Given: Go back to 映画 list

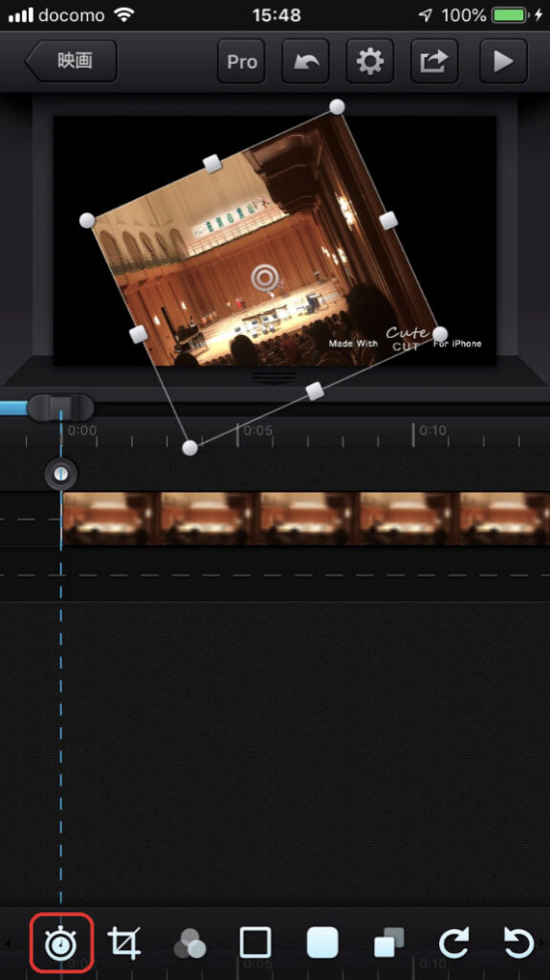Looking at the screenshot, I should (x=71, y=61).
